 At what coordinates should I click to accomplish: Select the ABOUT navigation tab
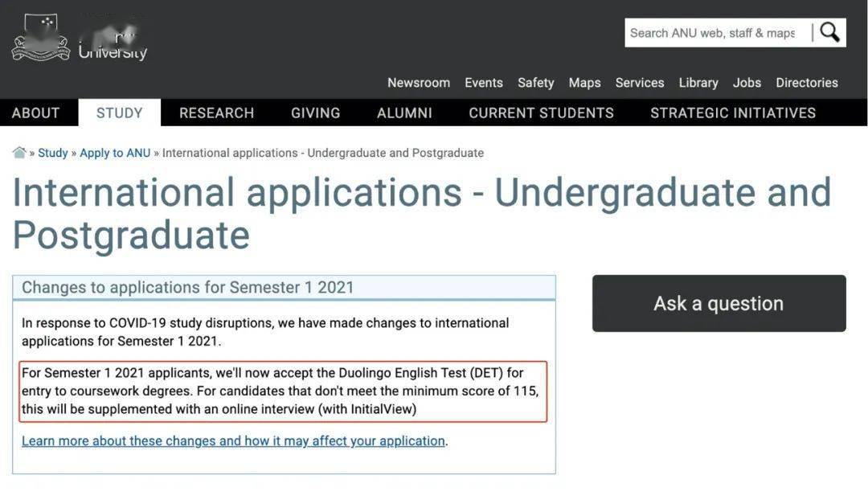pos(35,113)
